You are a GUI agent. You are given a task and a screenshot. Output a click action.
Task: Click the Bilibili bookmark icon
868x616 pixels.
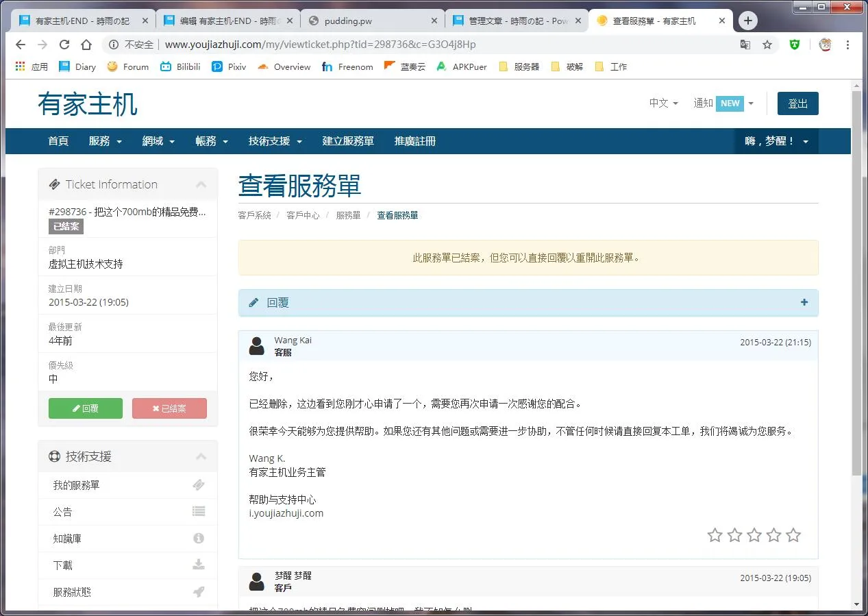[164, 66]
